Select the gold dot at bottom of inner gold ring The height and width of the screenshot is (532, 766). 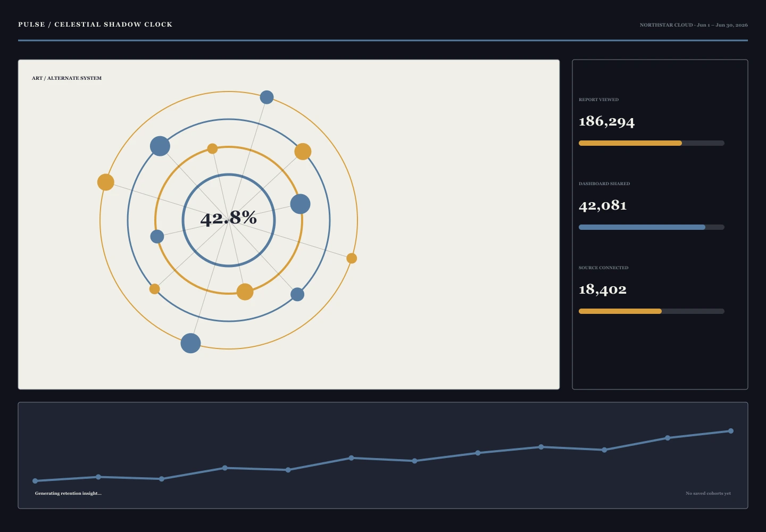click(x=245, y=292)
